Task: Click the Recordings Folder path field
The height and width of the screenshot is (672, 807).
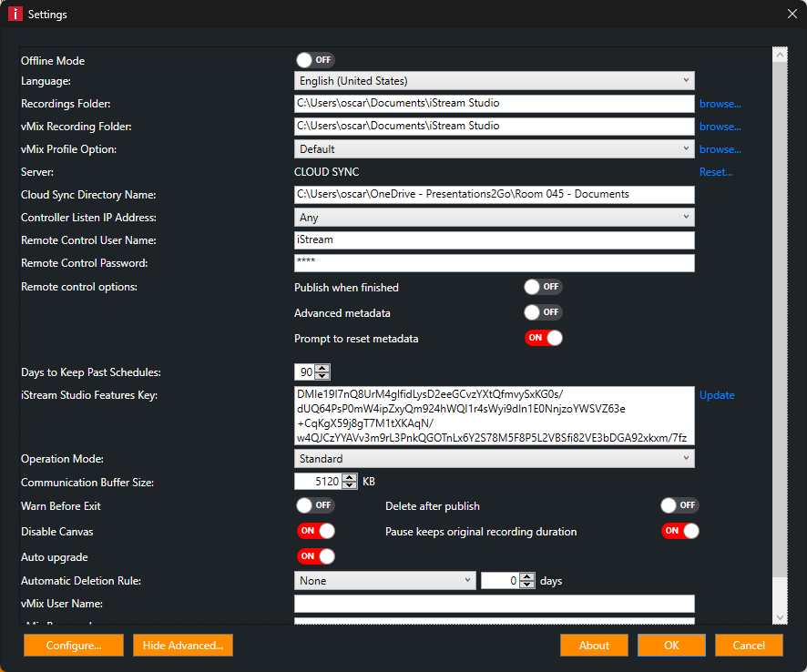Action: click(494, 104)
